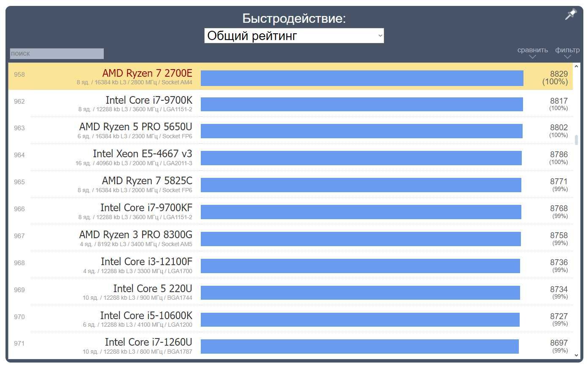The image size is (588, 368).
Task: Open the Общий рейтинг dropdown
Action: [x=294, y=36]
